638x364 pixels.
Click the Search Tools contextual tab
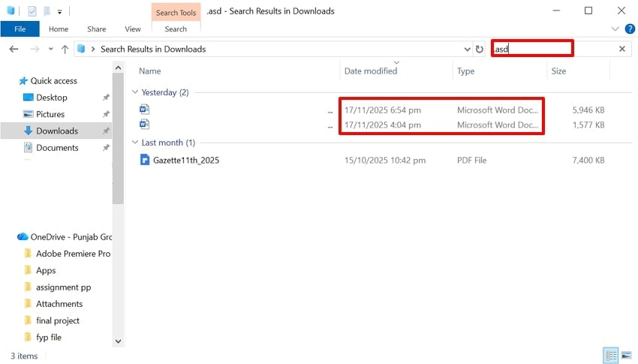176,12
